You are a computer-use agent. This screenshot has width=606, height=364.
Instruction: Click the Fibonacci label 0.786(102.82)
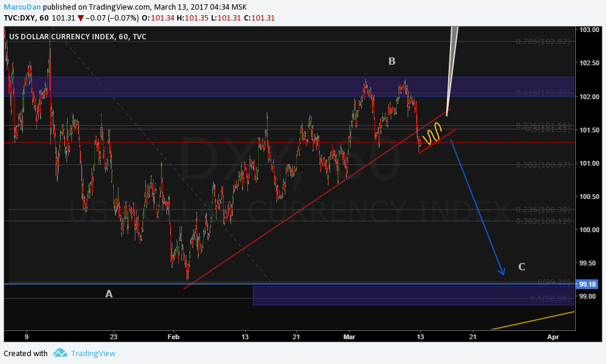543,41
